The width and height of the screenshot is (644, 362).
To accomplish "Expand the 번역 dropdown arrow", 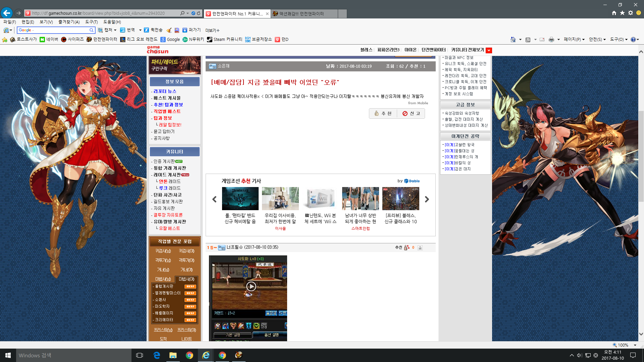I will [x=140, y=30].
